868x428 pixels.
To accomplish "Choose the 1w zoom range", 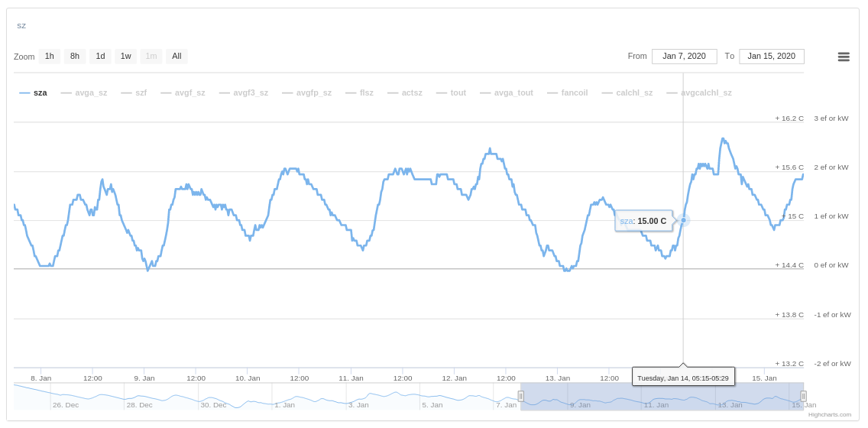I will pos(125,56).
